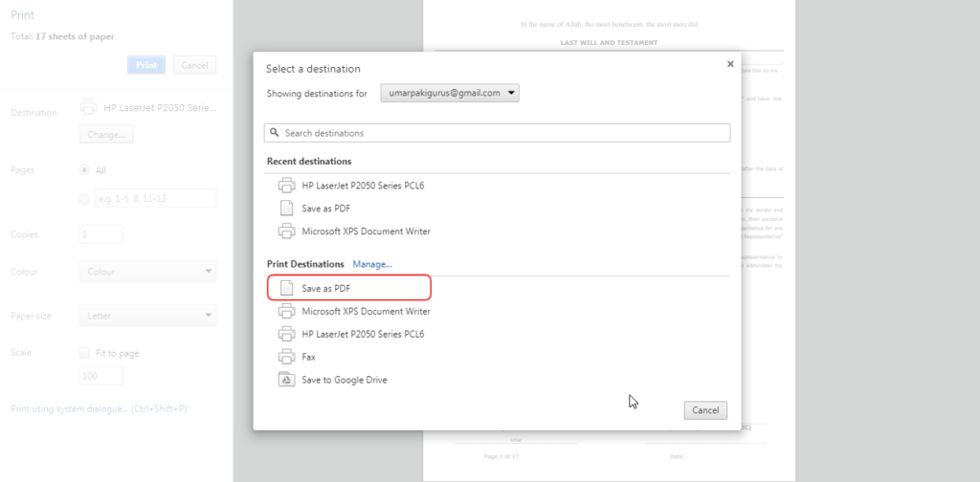This screenshot has height=482, width=980.
Task: Click Cancel button in the Print sidebar
Action: pos(194,65)
